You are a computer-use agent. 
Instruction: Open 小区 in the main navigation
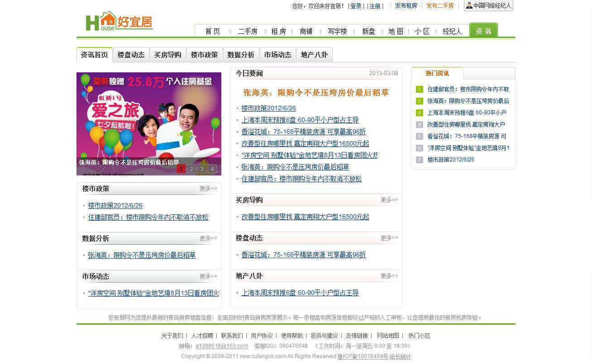[x=422, y=31]
